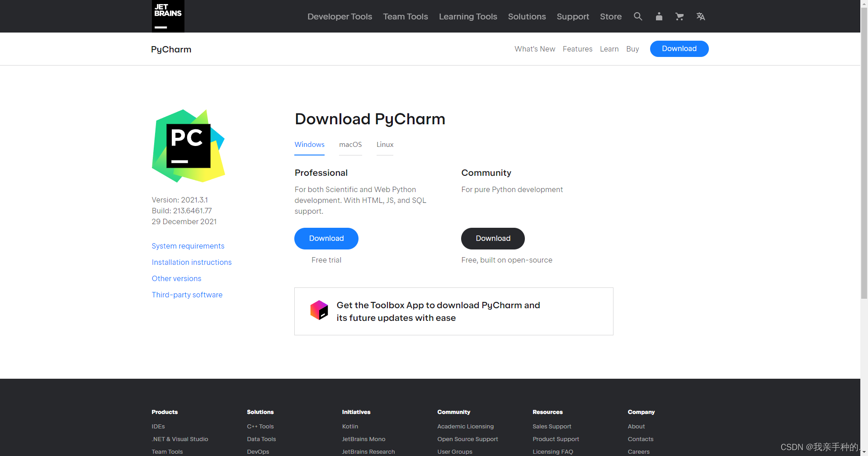Open the language translation icon
This screenshot has height=456, width=868.
[701, 16]
